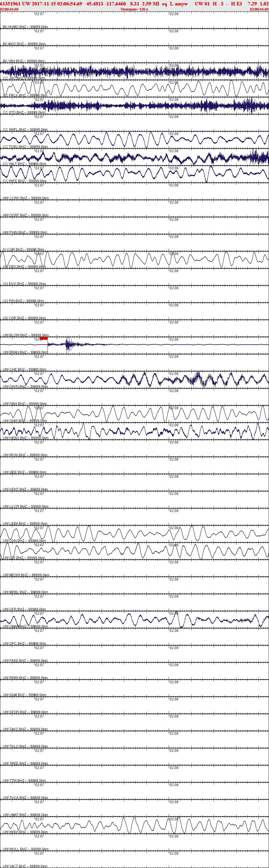Click the UW LON BHZ station label
Image resolution: width=269 pixels, height=868 pixels.
(24, 541)
